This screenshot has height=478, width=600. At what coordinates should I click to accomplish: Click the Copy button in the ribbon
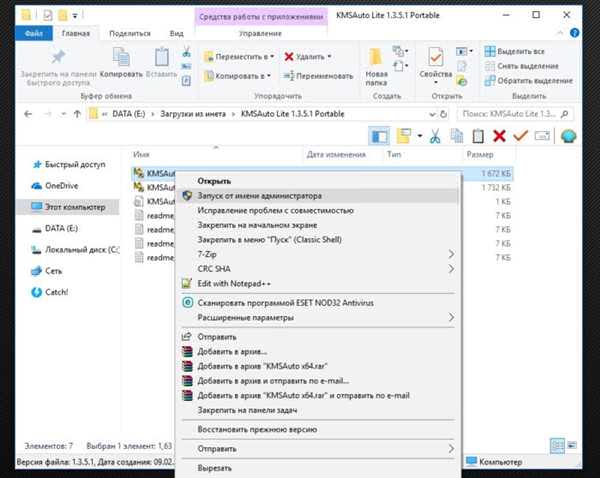(121, 62)
